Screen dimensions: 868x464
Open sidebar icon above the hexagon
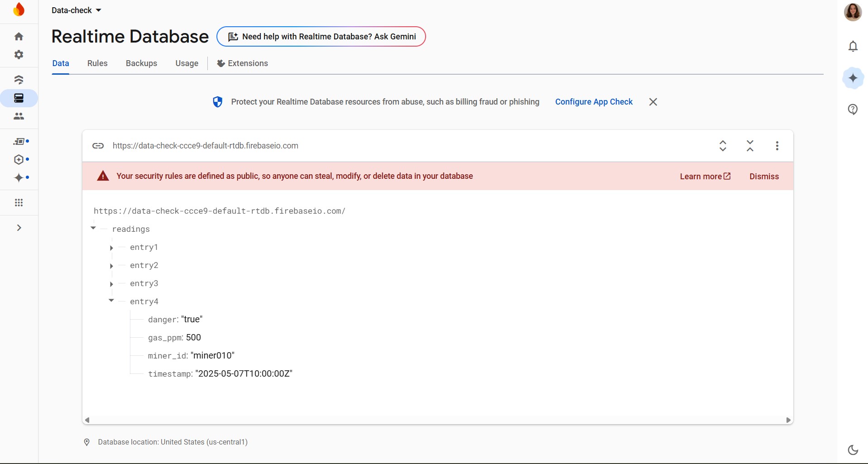pyautogui.click(x=19, y=142)
